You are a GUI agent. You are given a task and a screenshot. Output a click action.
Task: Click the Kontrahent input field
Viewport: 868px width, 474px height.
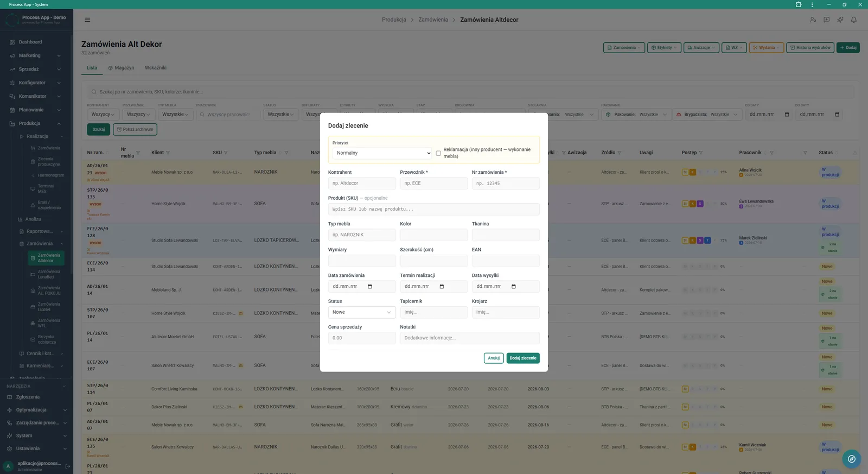point(362,184)
